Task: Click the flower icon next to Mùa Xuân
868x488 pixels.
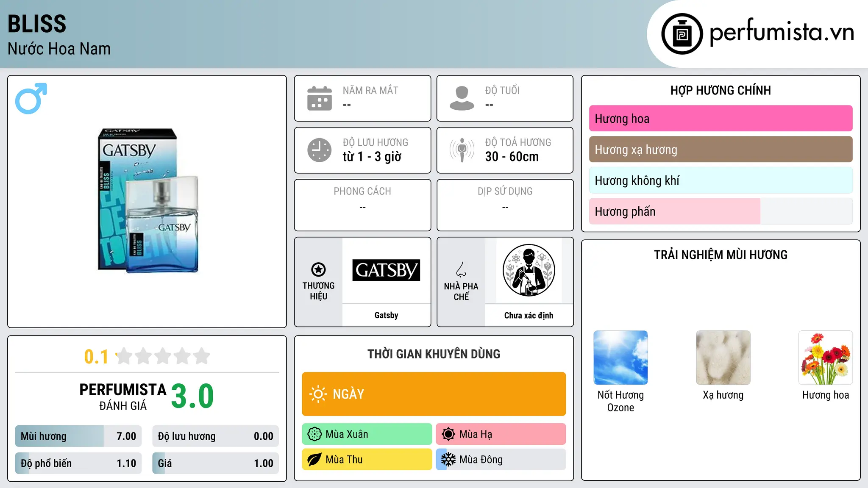Action: tap(314, 434)
